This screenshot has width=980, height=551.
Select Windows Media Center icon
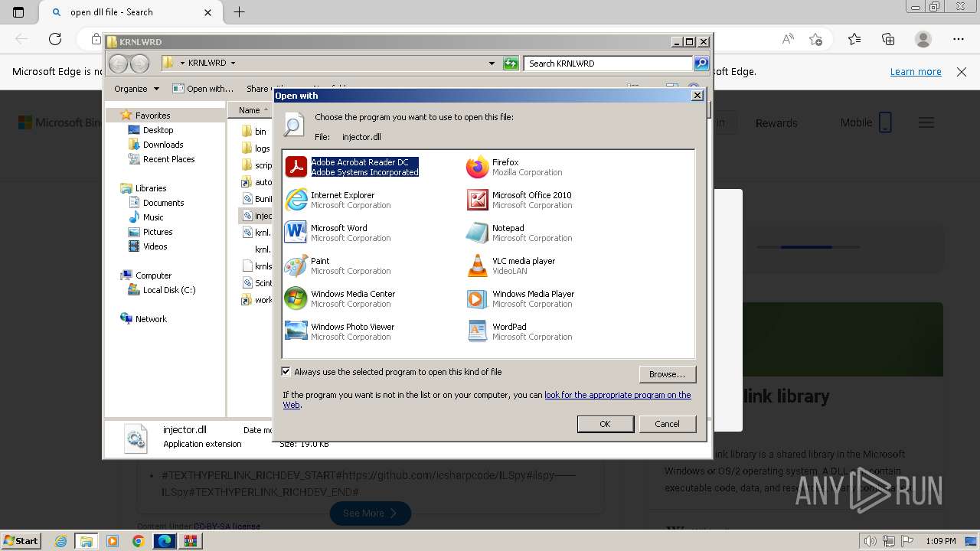(296, 298)
